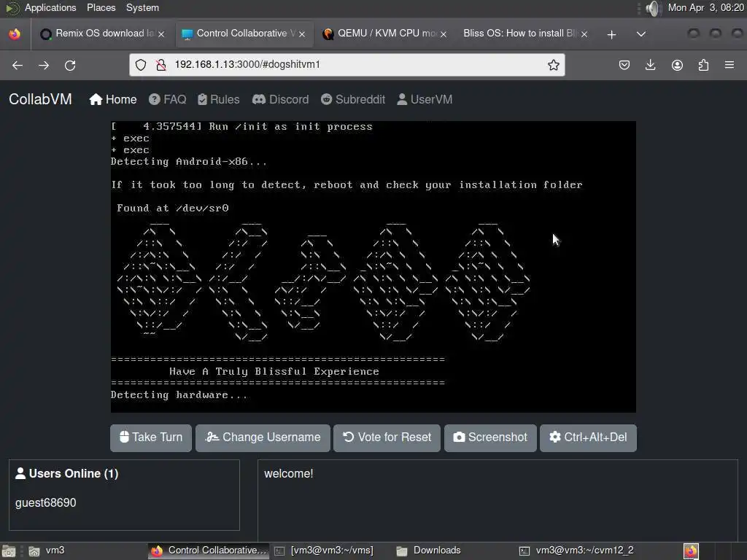Open the extensions puzzle icon
Screen dimensions: 747x560
[x=703, y=65]
